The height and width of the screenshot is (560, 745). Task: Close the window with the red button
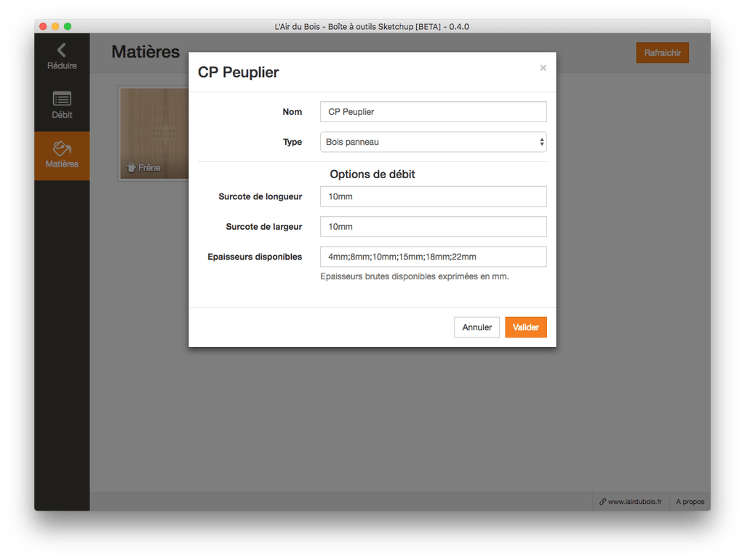[x=43, y=26]
